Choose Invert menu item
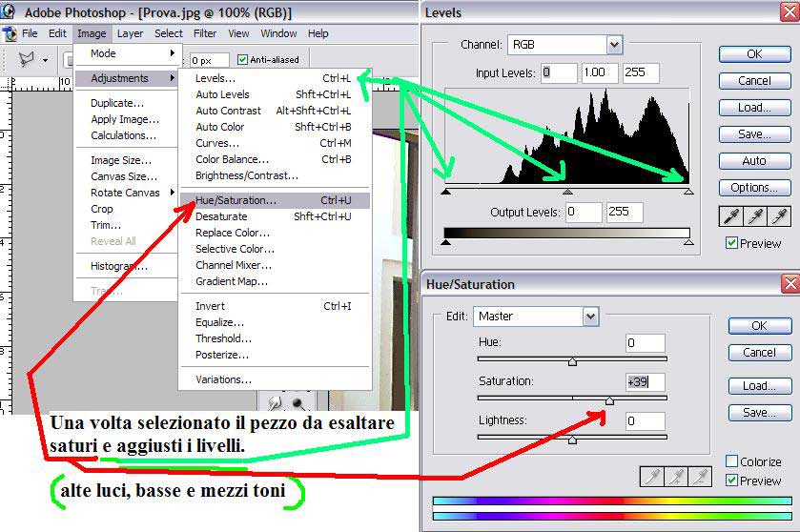 [x=275, y=306]
